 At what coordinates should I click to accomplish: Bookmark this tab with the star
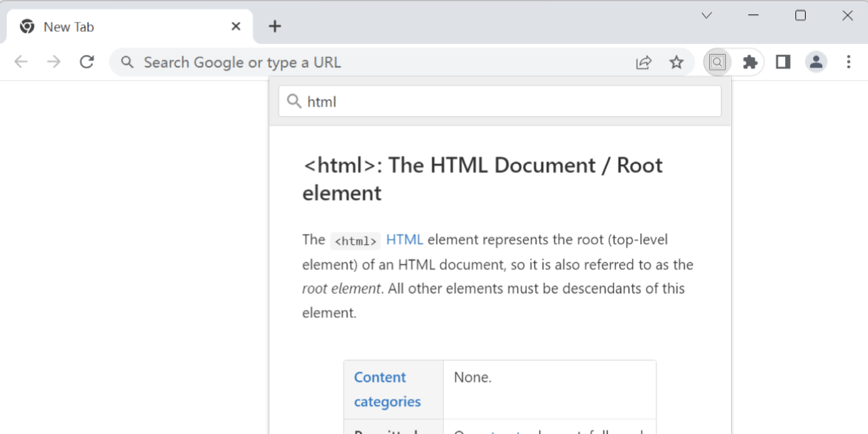(676, 62)
